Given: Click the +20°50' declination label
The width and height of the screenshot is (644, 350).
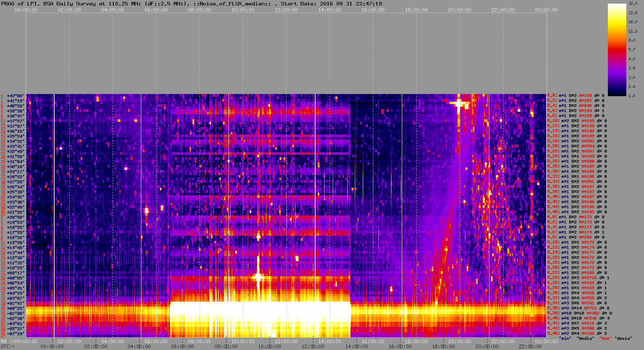Looking at the screenshot, I should (x=16, y=217).
